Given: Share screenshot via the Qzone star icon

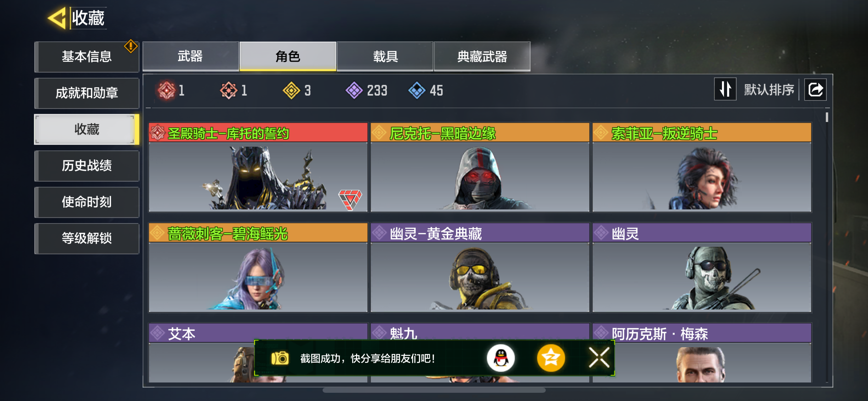Looking at the screenshot, I should (551, 358).
